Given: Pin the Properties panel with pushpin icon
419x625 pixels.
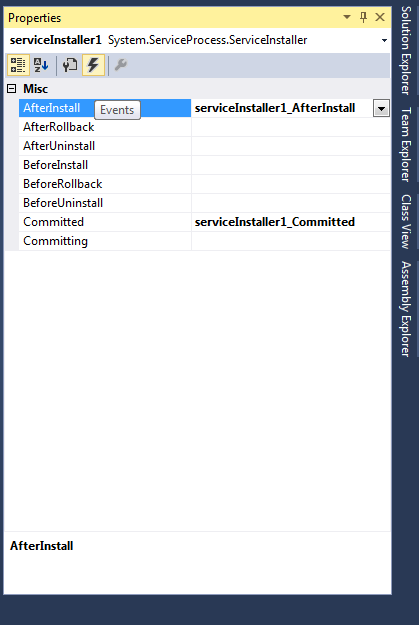Looking at the screenshot, I should pos(363,18).
